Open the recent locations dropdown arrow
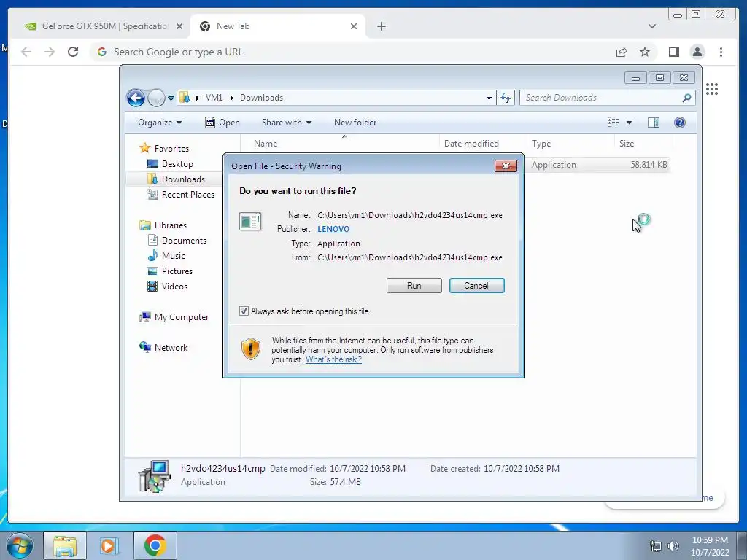747x560 pixels. click(171, 98)
